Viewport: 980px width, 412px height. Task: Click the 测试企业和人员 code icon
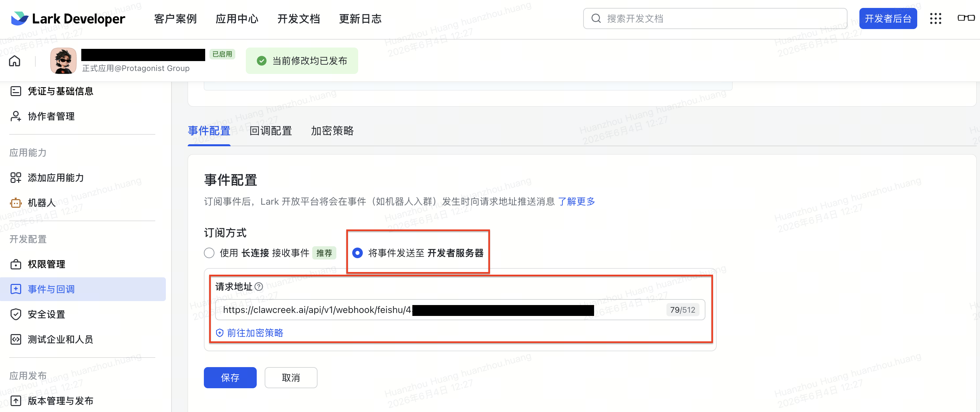point(16,339)
